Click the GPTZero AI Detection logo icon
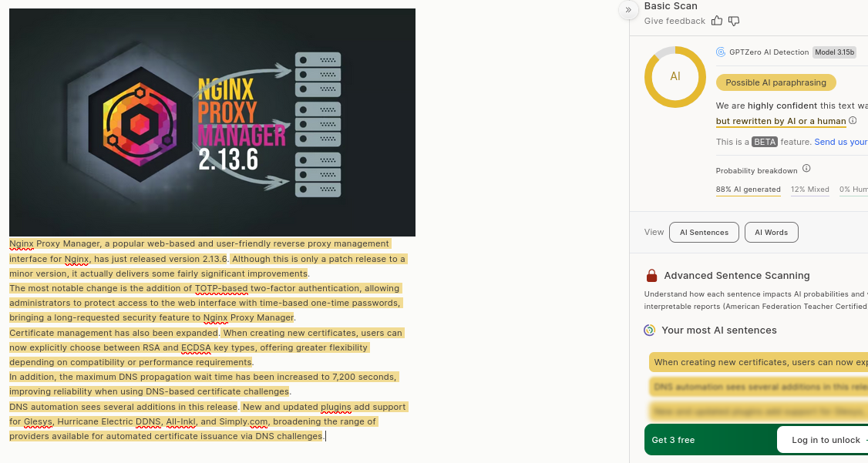This screenshot has width=868, height=463. [x=721, y=52]
